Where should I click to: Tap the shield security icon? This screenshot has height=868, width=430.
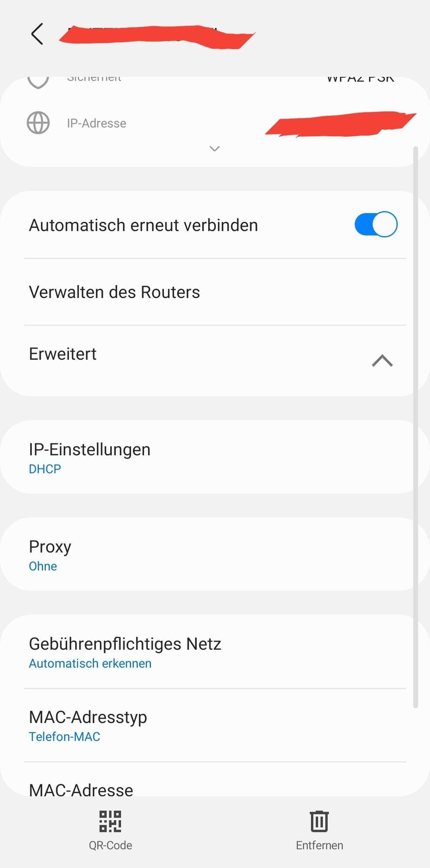click(x=38, y=81)
